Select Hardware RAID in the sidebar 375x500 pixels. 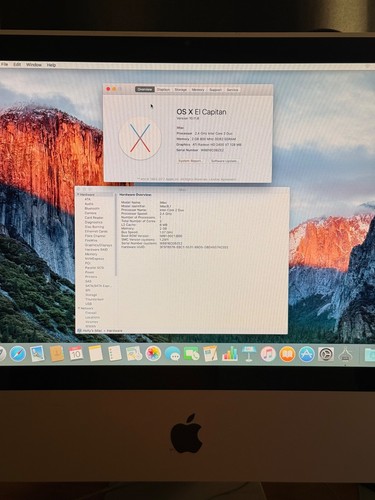(96, 249)
